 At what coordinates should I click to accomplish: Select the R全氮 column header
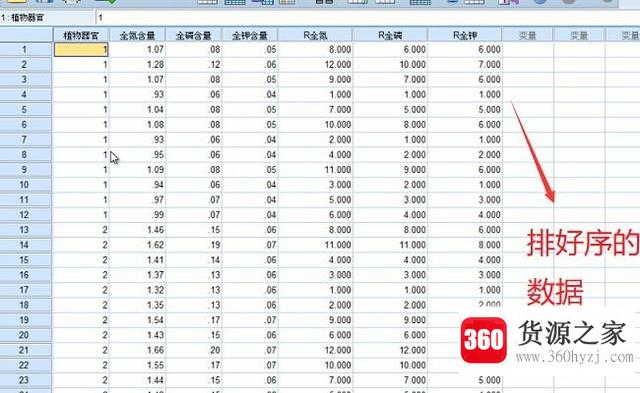coord(316,36)
